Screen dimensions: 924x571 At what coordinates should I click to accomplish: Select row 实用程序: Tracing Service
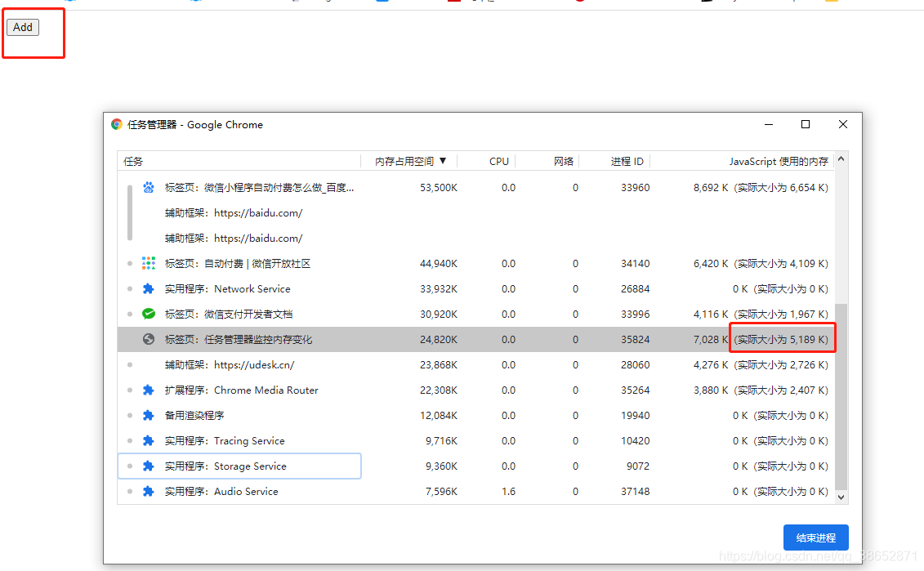[x=476, y=441]
